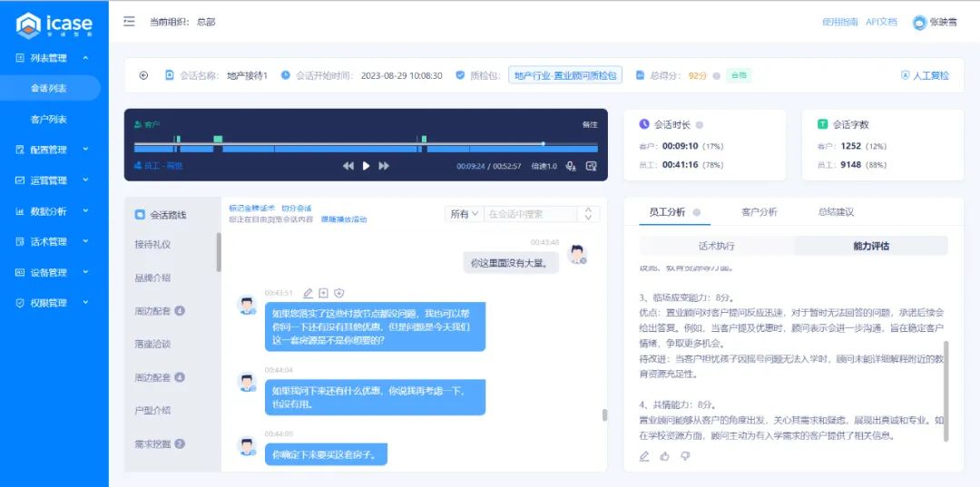Collapse the sidebar with the hamburger icon

[x=129, y=22]
